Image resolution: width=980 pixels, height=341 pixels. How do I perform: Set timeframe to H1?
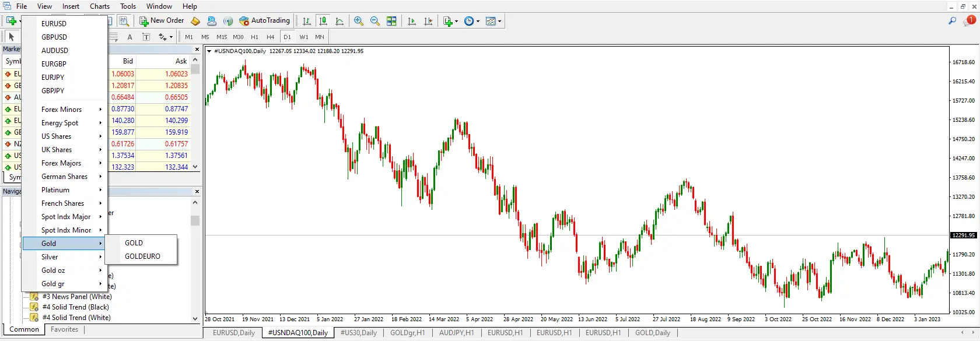click(254, 37)
